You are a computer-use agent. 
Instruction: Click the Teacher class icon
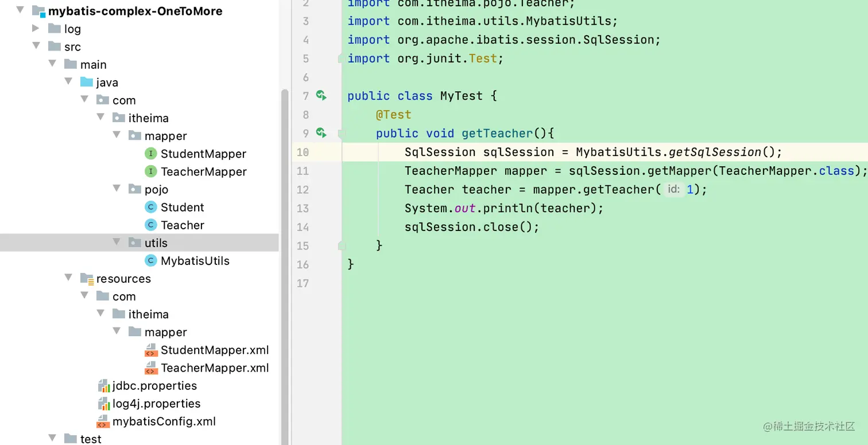pos(150,225)
